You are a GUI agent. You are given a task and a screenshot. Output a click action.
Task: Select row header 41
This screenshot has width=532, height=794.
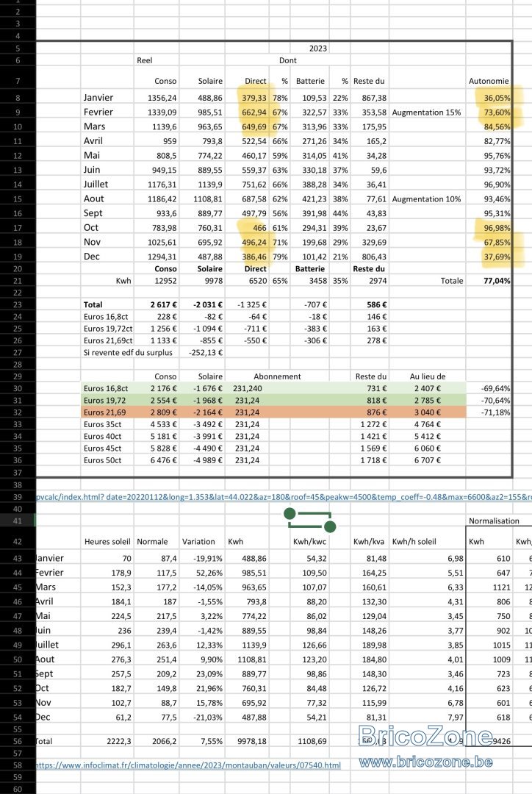18,521
